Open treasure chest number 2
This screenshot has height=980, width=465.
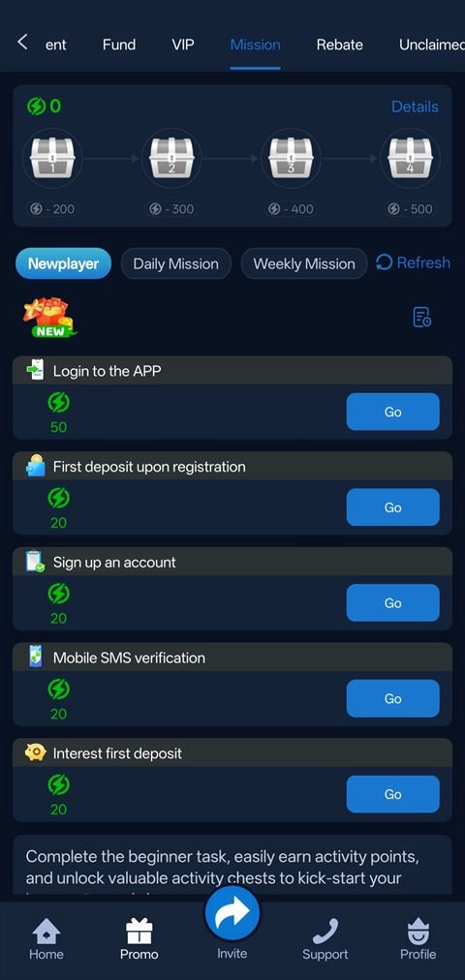point(171,157)
